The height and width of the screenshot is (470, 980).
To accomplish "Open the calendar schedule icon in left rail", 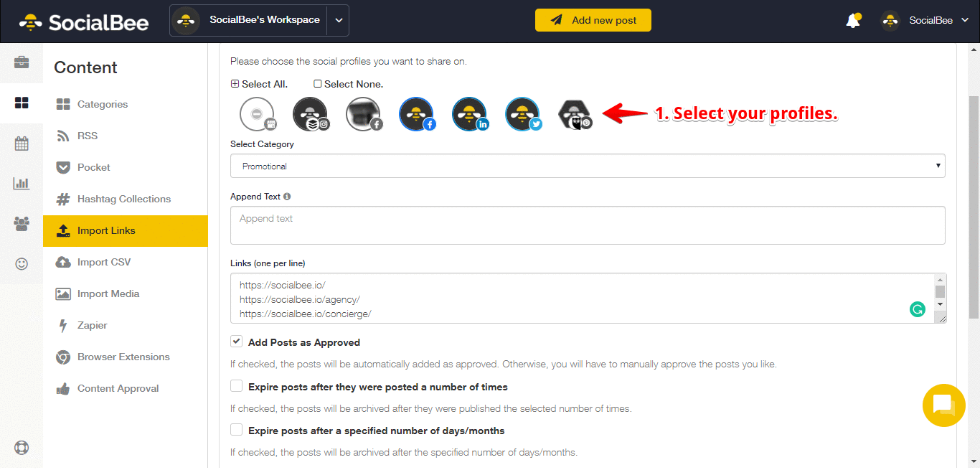I will pyautogui.click(x=22, y=144).
